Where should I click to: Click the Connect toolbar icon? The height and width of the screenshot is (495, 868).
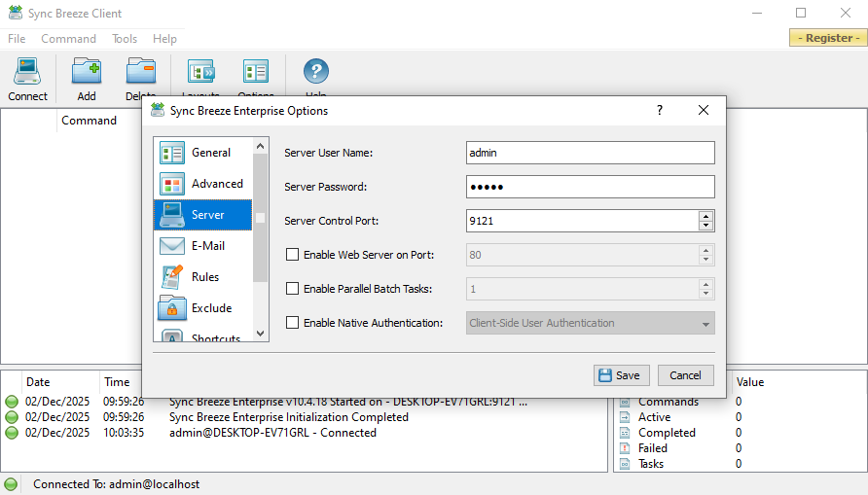(27, 78)
